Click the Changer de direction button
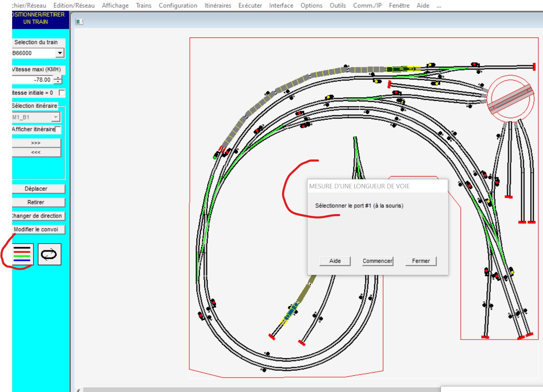 pyautogui.click(x=38, y=216)
